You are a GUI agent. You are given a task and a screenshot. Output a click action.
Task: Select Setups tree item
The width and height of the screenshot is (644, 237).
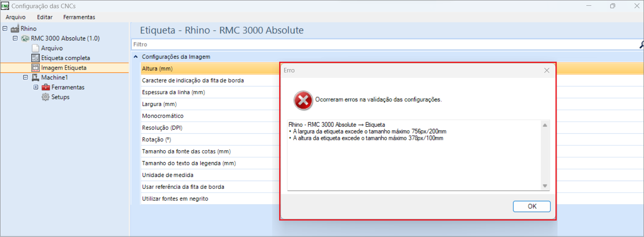pos(61,97)
